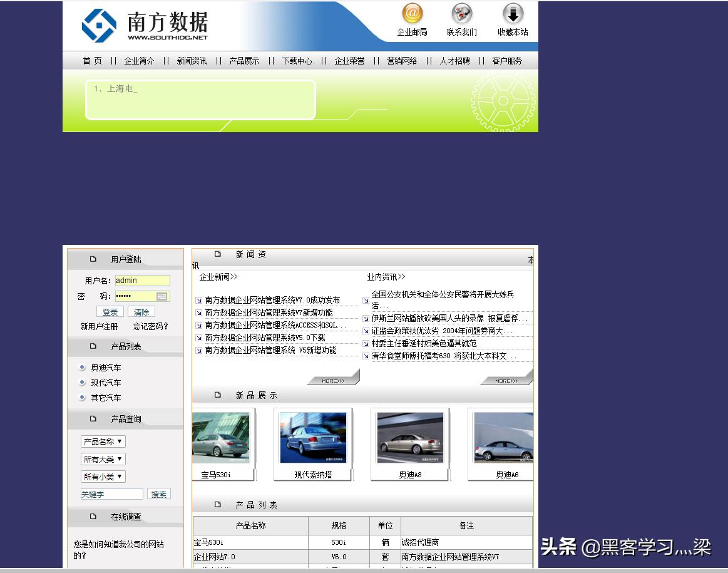This screenshot has width=728, height=573.
Task: Expand the 其它汽车 product category
Action: [81, 398]
